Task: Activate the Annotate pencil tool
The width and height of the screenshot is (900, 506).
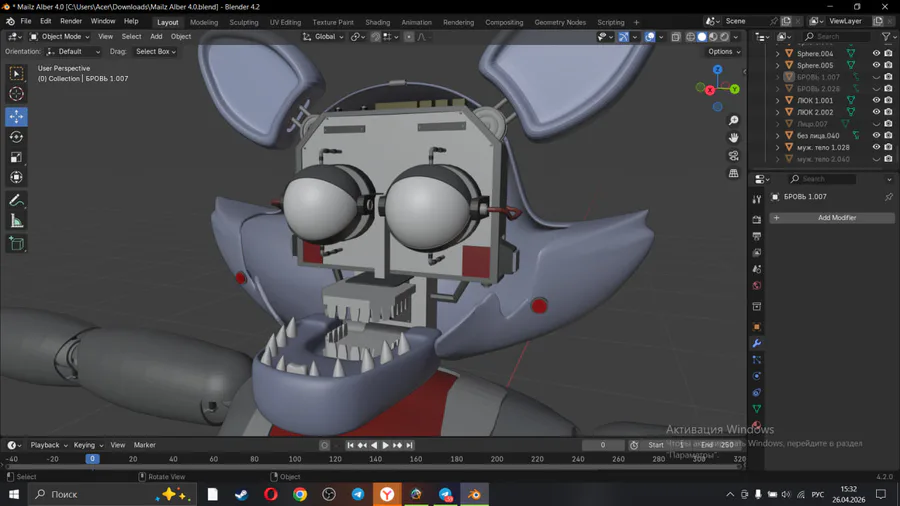Action: pyautogui.click(x=16, y=201)
